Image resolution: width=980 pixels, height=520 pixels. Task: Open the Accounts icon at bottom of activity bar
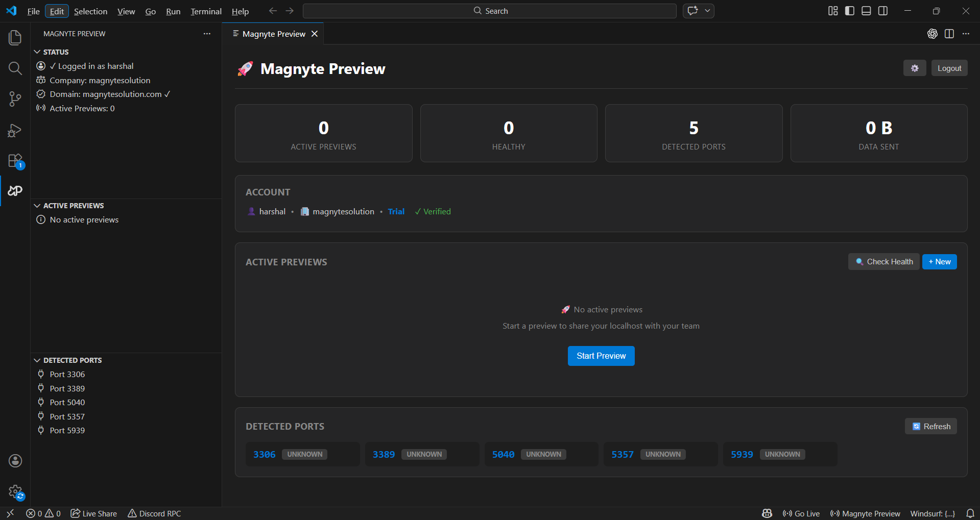15,461
